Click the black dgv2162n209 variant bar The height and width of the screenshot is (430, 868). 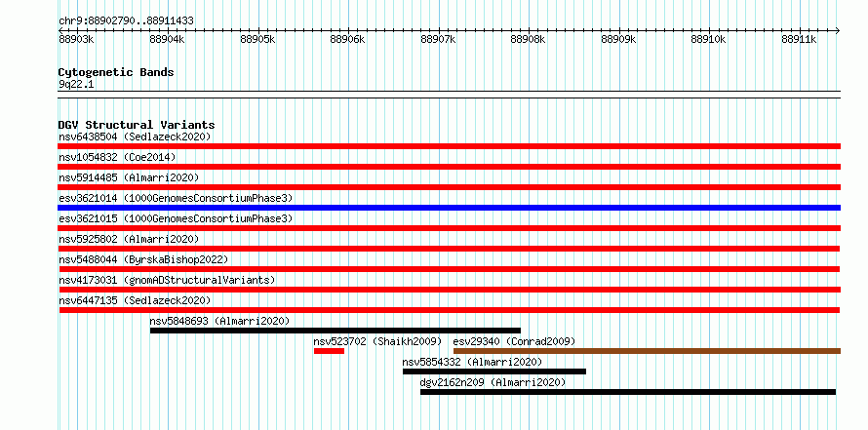point(628,392)
